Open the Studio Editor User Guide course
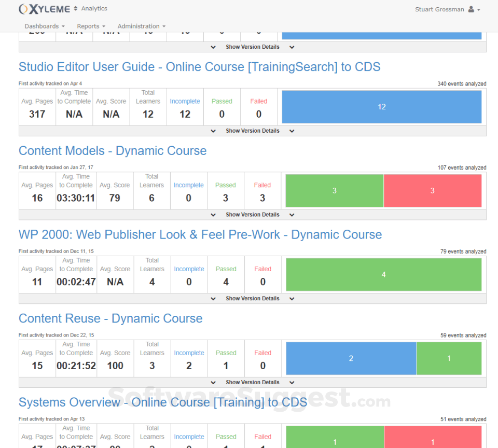Viewport: 498px width, 448px height. pyautogui.click(x=200, y=67)
